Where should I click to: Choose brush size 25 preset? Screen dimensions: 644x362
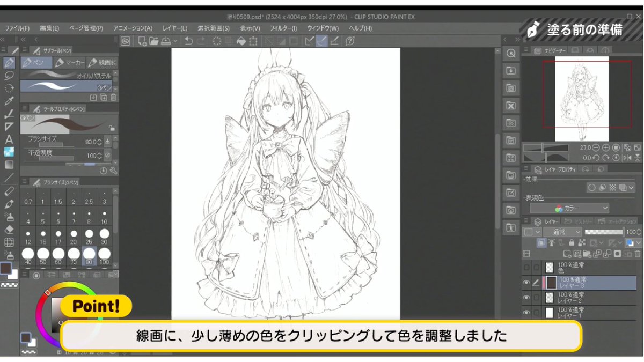click(89, 237)
